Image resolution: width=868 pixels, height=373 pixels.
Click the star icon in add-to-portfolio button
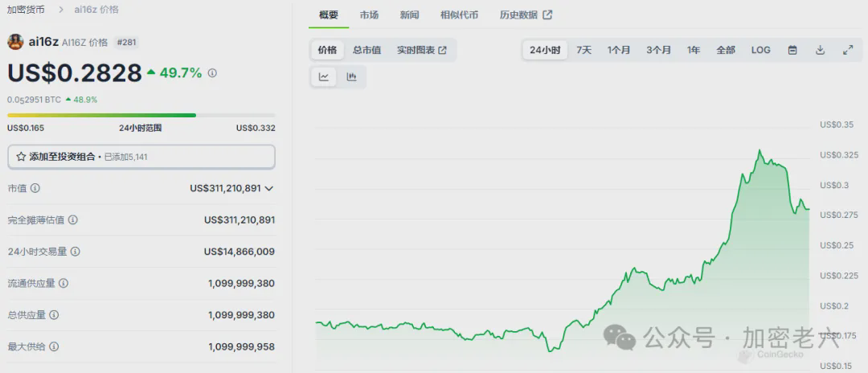(21, 157)
